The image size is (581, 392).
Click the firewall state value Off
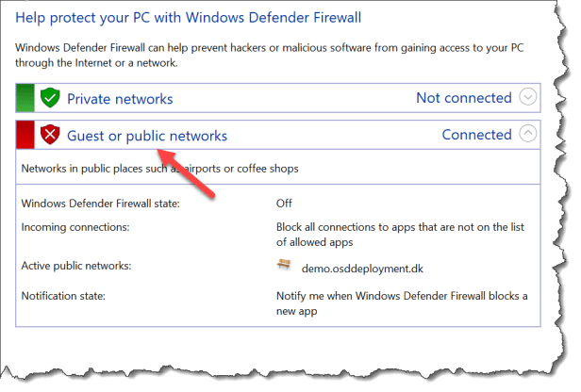point(284,203)
